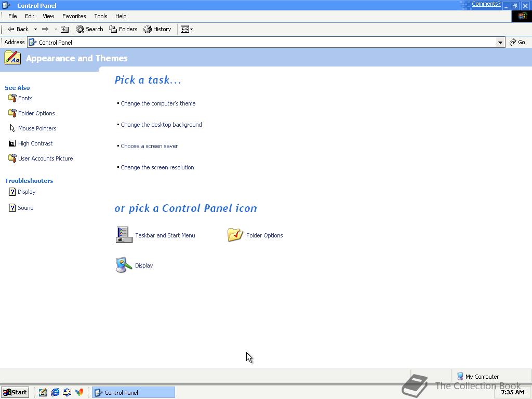Select Choose a screen saver task
The height and width of the screenshot is (399, 532).
coord(149,146)
